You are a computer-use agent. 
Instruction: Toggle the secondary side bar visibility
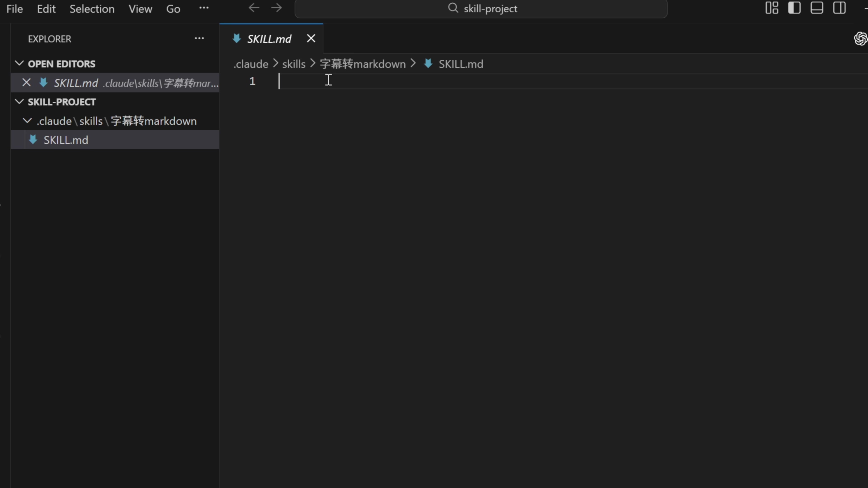[x=839, y=8]
